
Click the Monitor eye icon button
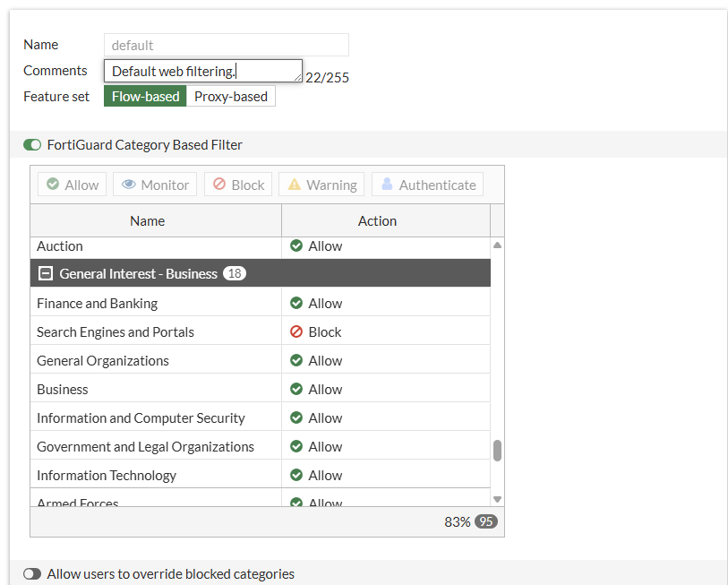tap(155, 185)
